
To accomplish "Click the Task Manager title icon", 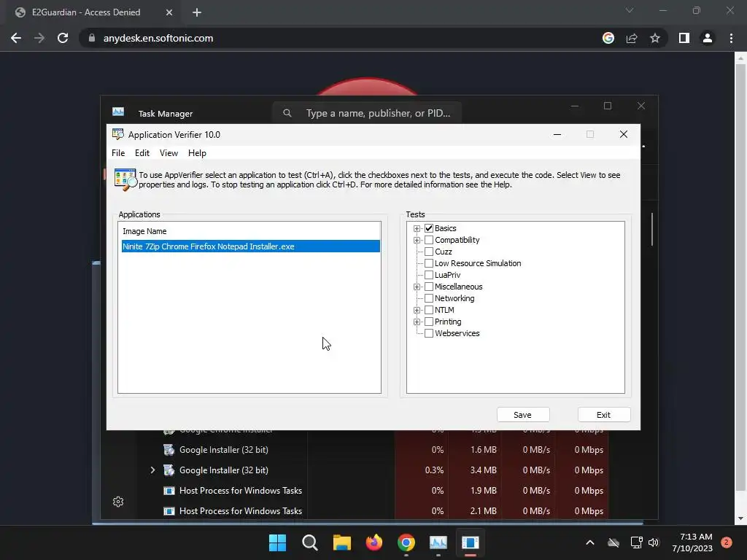I will pyautogui.click(x=118, y=112).
